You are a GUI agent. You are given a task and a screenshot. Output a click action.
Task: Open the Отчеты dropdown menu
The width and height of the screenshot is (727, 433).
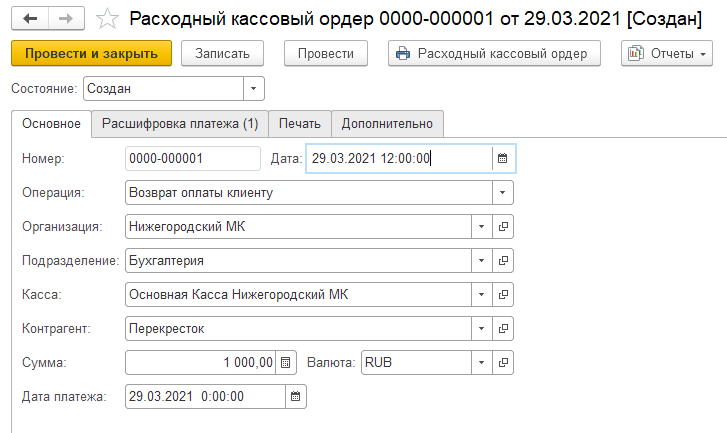coord(666,54)
